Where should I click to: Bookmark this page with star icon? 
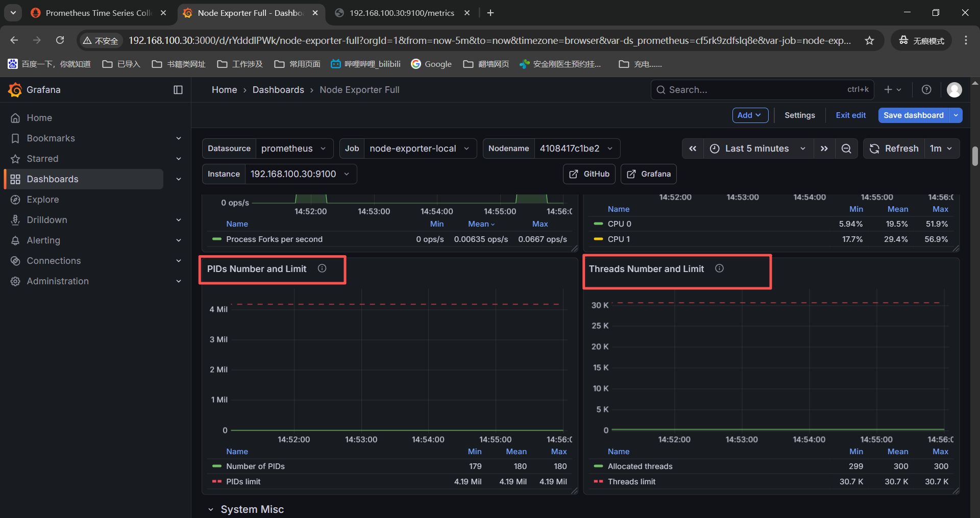[869, 40]
